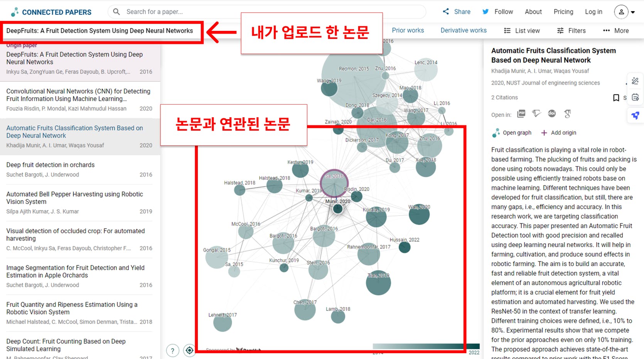The image size is (644, 359).
Task: Select 'Automated Bell Pepper Harvesting' paper
Action: 80,203
